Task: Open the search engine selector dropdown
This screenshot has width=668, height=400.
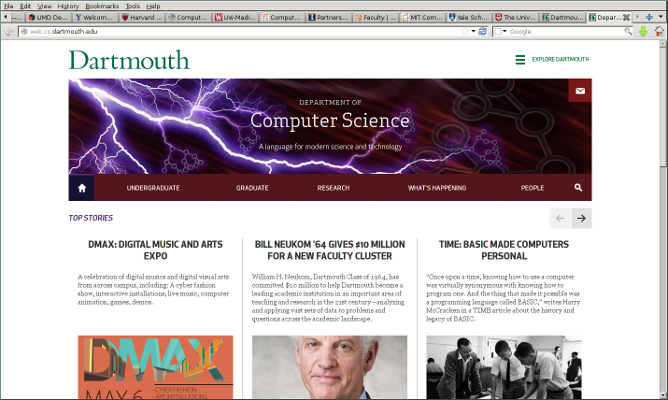Action: [500, 32]
